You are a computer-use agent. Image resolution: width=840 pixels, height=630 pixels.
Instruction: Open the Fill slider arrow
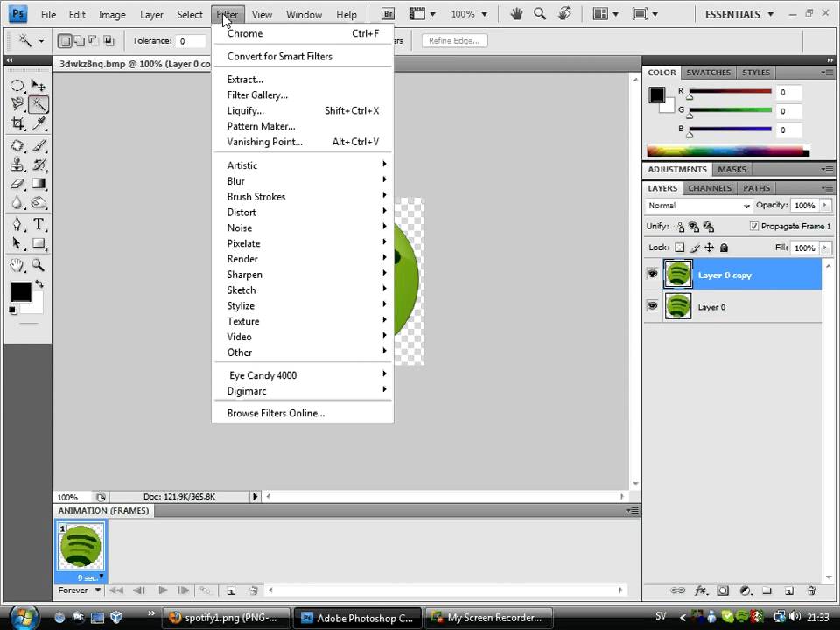point(825,248)
